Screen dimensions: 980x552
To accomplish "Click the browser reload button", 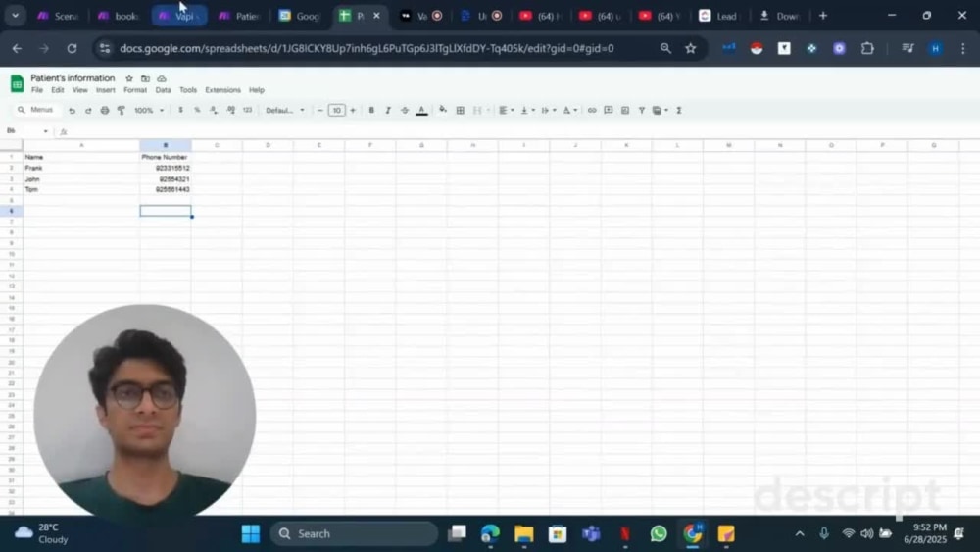I will 72,48.
